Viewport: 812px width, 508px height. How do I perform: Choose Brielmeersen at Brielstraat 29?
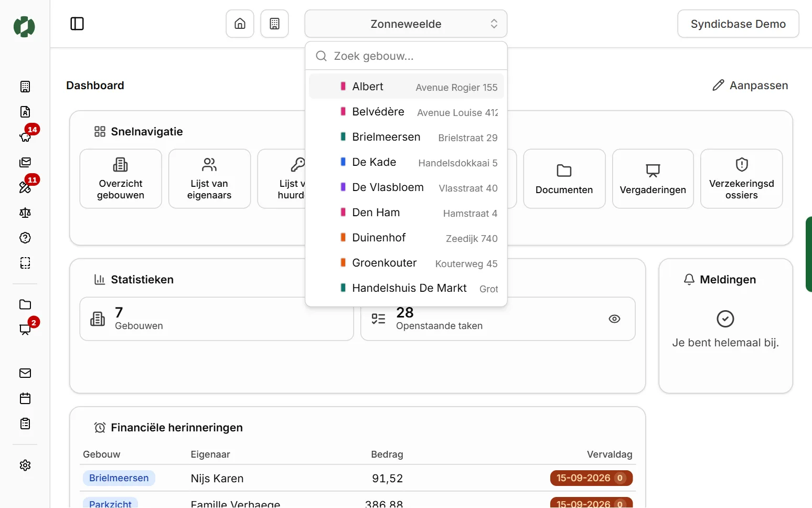pyautogui.click(x=407, y=137)
